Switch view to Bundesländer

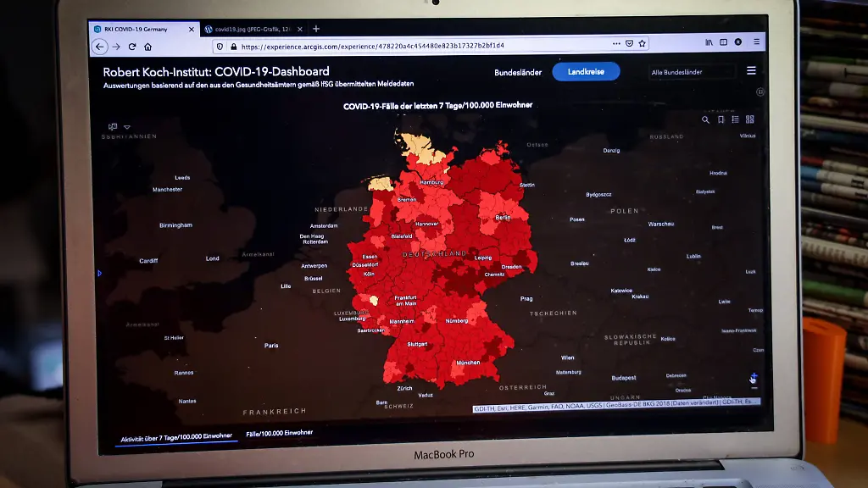tap(518, 73)
